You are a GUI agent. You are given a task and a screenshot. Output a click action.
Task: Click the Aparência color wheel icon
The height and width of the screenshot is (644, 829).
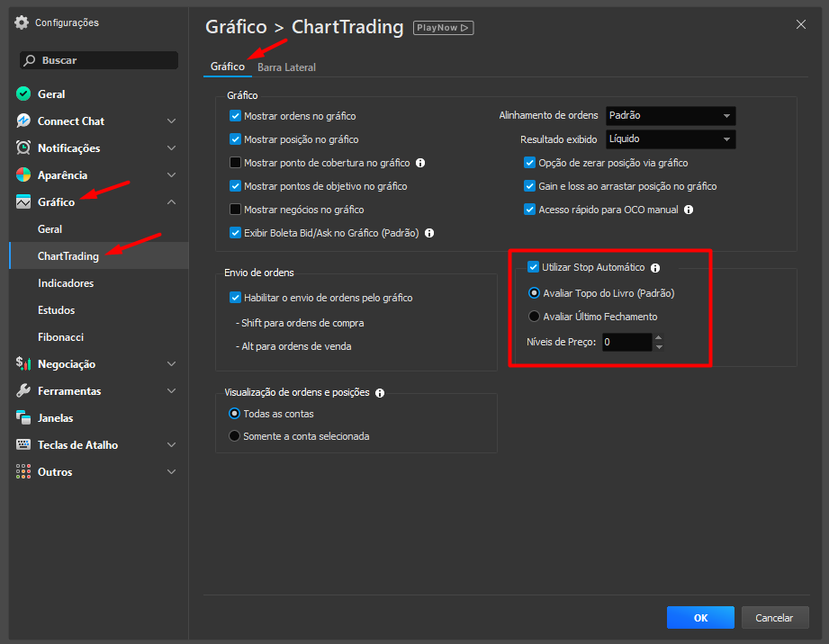pos(23,175)
